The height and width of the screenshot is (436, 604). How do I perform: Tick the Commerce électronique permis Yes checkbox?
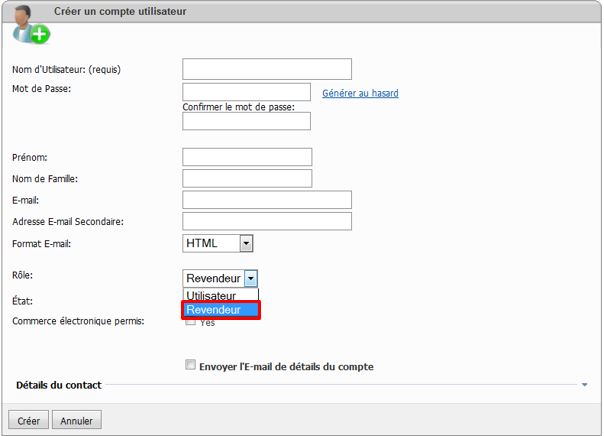coord(190,322)
